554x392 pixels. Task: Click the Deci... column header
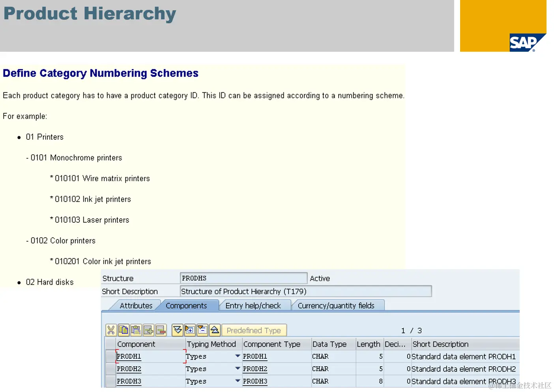[x=398, y=344]
